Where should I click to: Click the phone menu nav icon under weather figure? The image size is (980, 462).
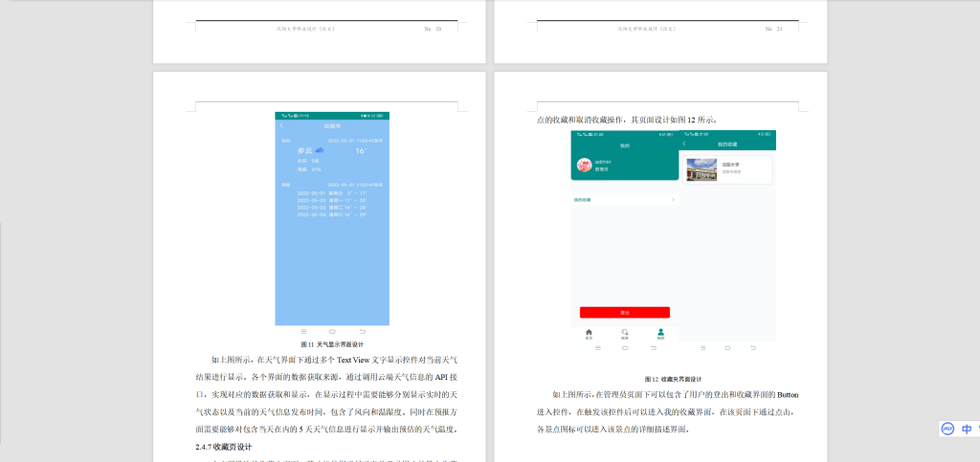coord(303,332)
